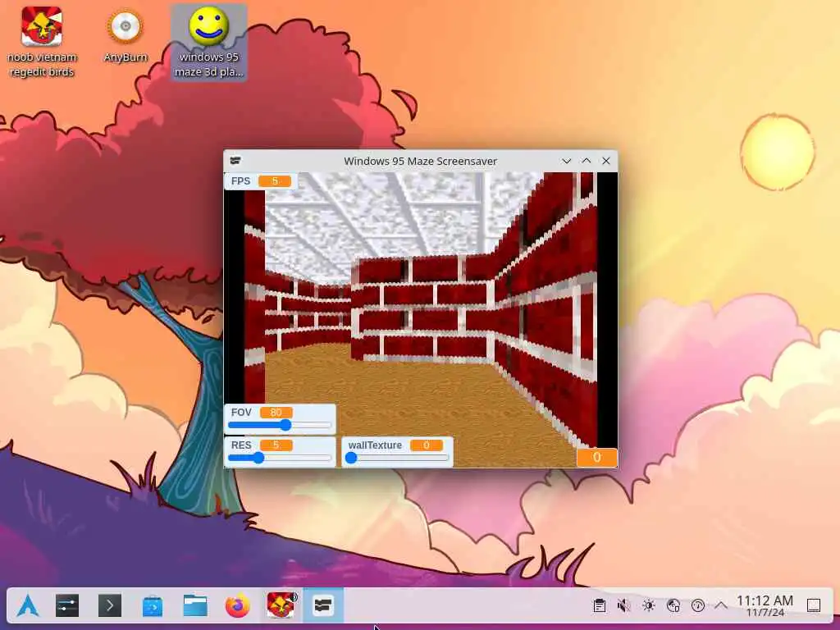The width and height of the screenshot is (840, 630).
Task: Click the Maze Screensaver taskbar entry
Action: point(323,606)
